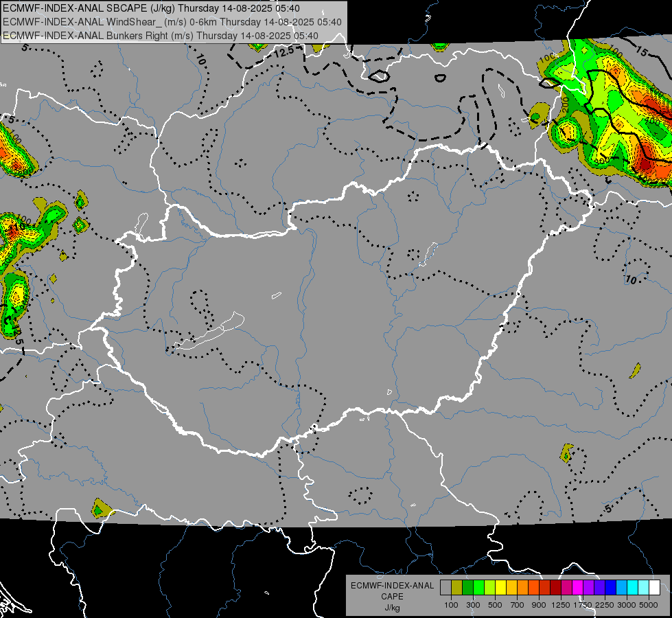
Task: Click the 12.5 contour label under title box
Action: 283,52
